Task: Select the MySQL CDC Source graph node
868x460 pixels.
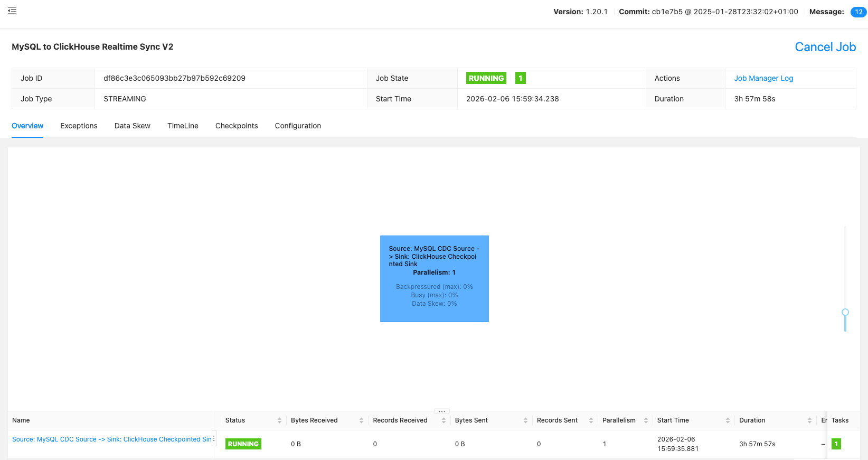Action: coord(435,279)
